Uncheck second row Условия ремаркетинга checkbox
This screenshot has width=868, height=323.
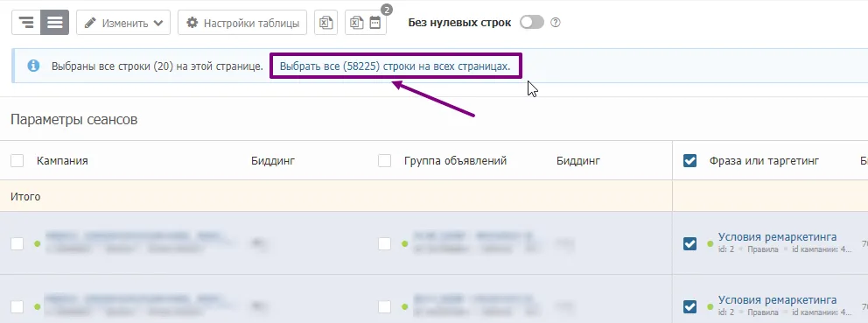689,306
